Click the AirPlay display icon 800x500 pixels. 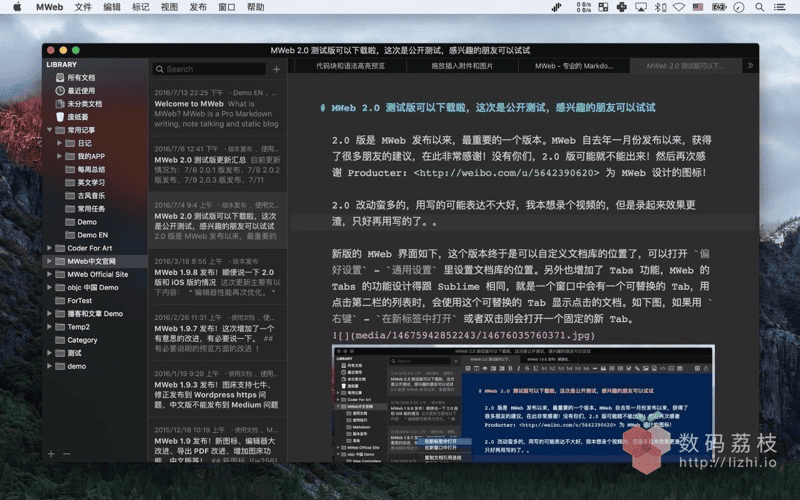(641, 7)
